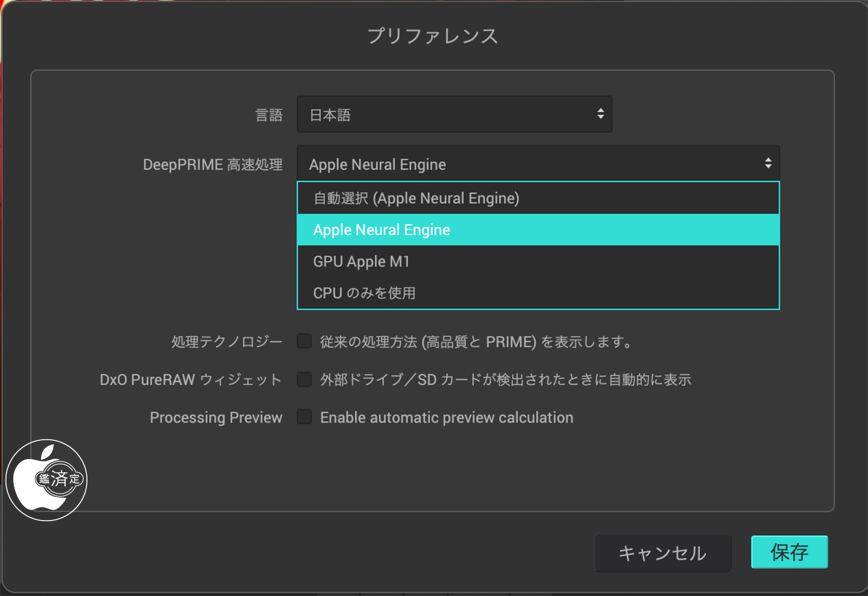Choose CPU のみを使用 option

coord(538,293)
